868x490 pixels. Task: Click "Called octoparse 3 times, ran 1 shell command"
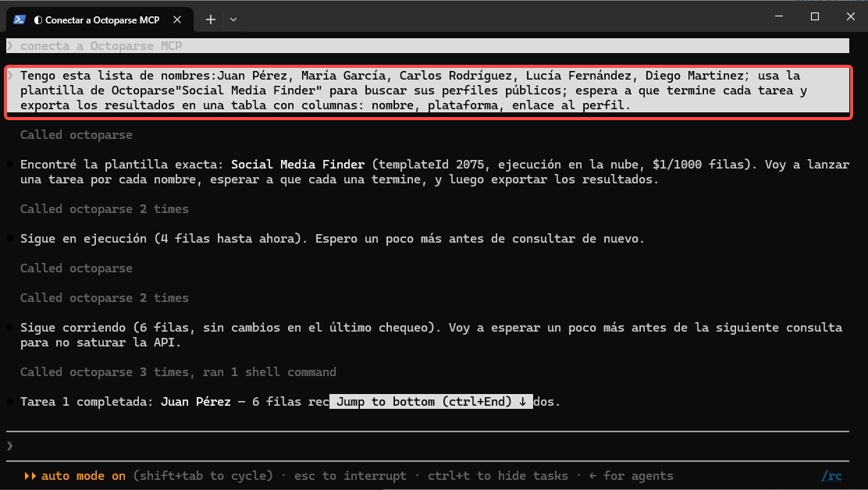178,372
